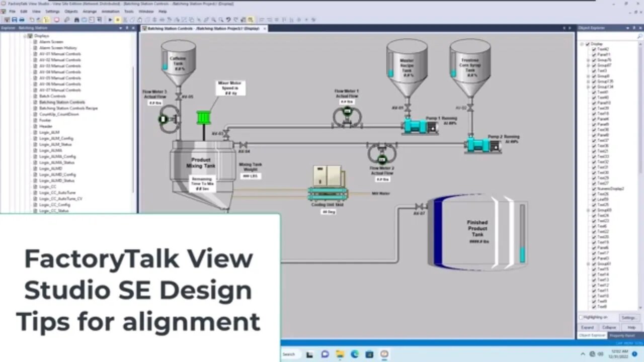The image size is (644, 362).
Task: Click the red circle icon in the toolbar
Action: (56, 20)
